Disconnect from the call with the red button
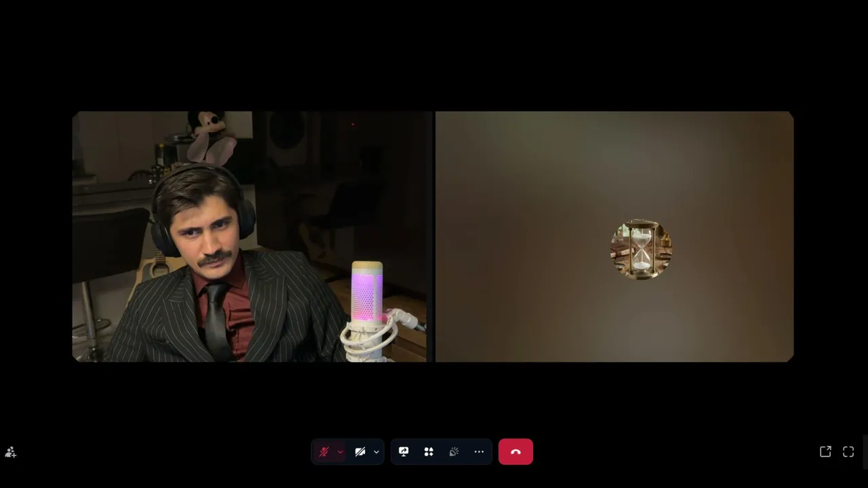The width and height of the screenshot is (868, 488). click(x=515, y=452)
